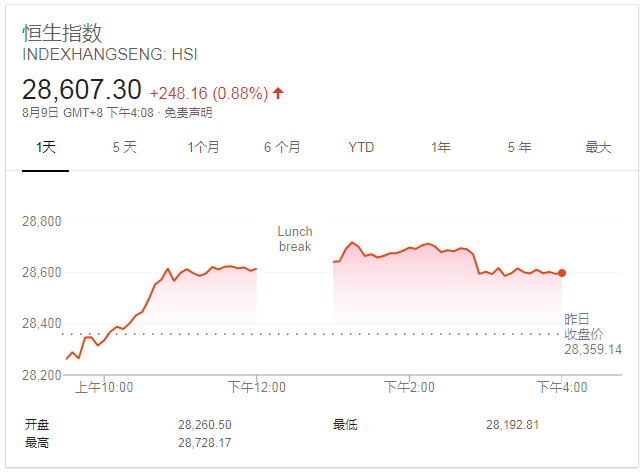Click the 上午10:00 axis label

tap(105, 387)
